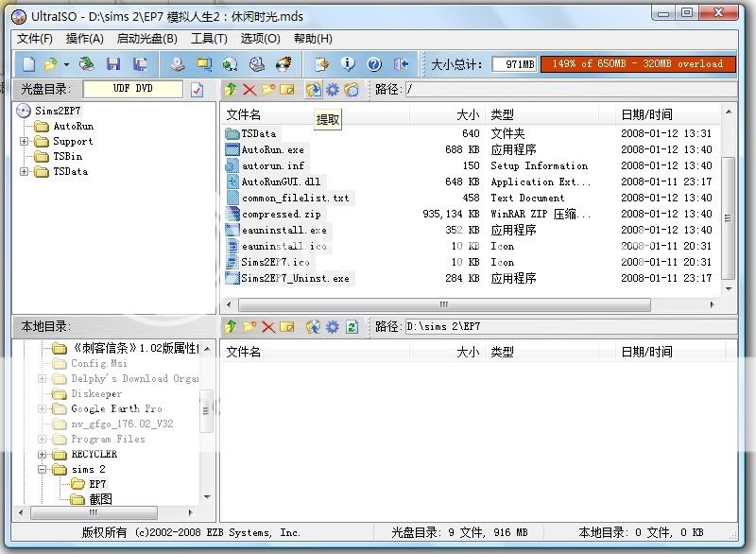
Task: Open the dropdown arrow next to Open icon
Action: [x=66, y=64]
